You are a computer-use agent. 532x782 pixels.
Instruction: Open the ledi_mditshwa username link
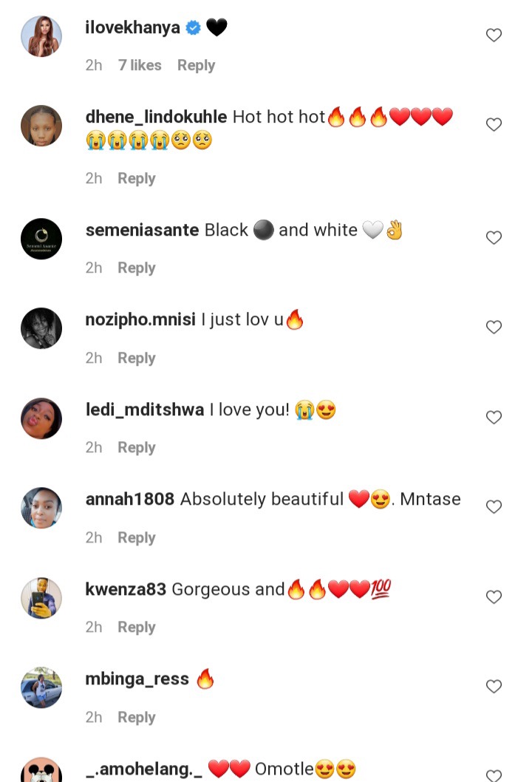coord(145,409)
